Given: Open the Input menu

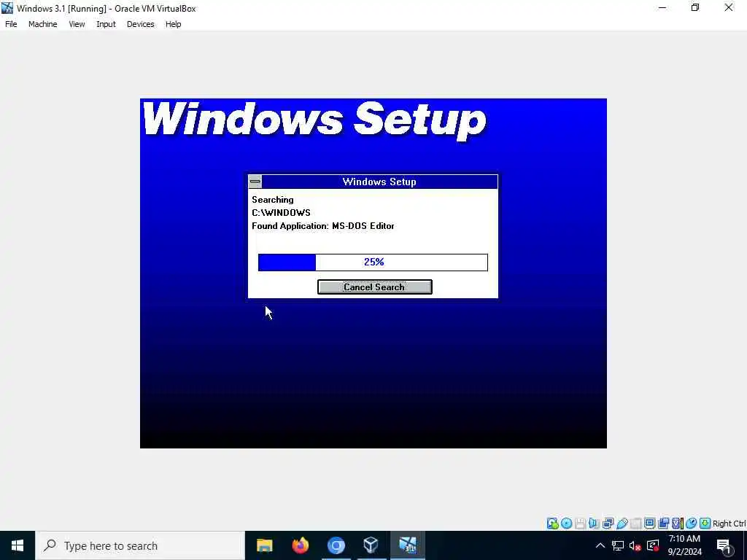Looking at the screenshot, I should tap(106, 24).
